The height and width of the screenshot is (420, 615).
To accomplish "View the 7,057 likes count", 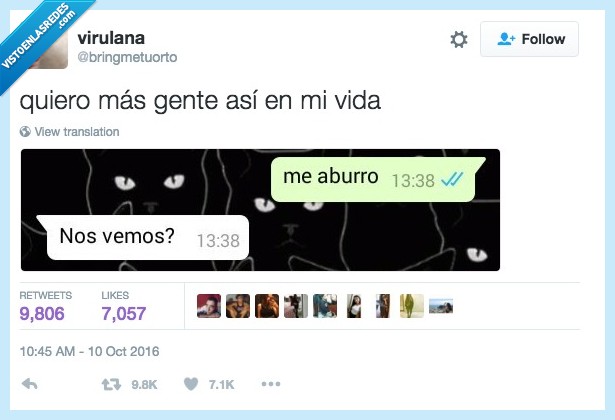I will 124,313.
